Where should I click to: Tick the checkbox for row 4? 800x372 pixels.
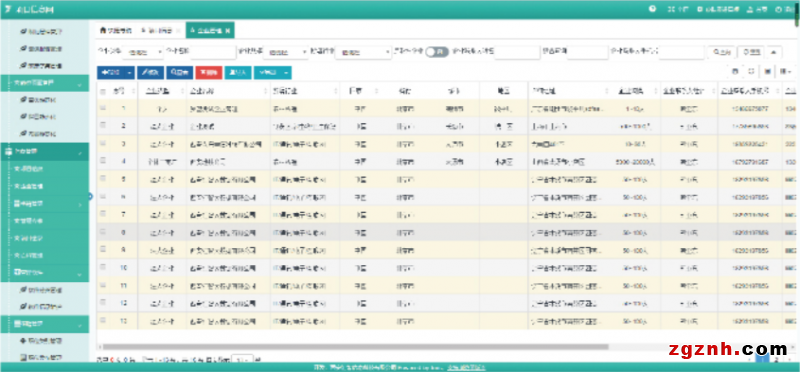[103, 161]
